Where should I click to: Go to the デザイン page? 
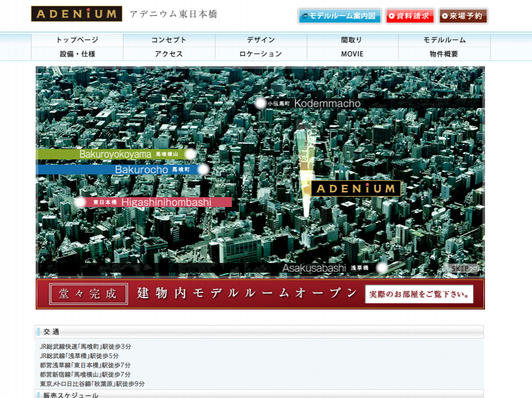[x=261, y=40]
